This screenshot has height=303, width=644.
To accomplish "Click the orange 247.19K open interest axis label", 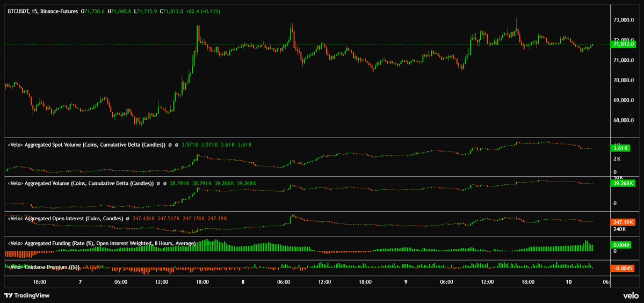I will tap(624, 222).
